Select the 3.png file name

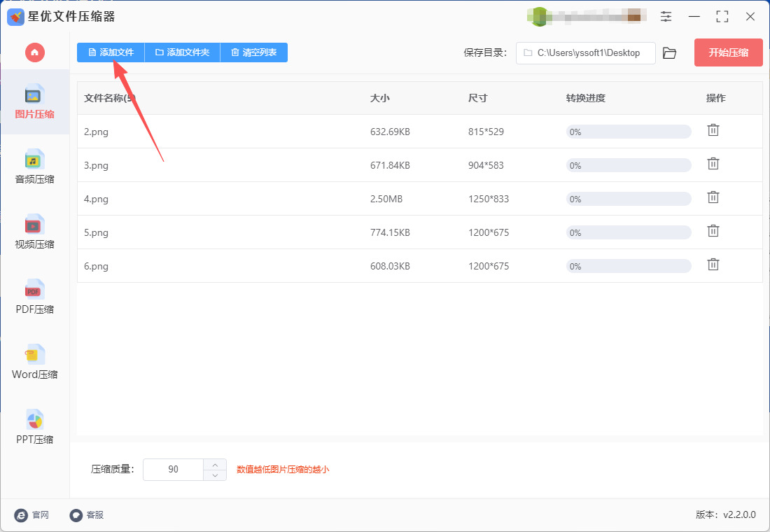[97, 165]
